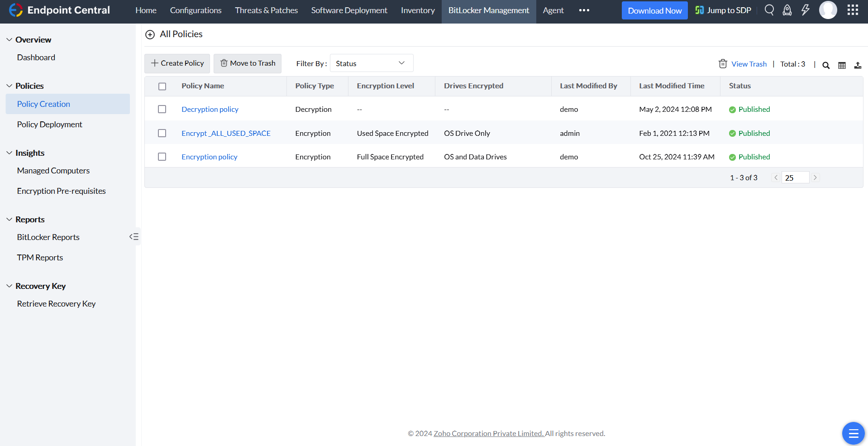Collapse the left sidebar with toggle icon

134,236
